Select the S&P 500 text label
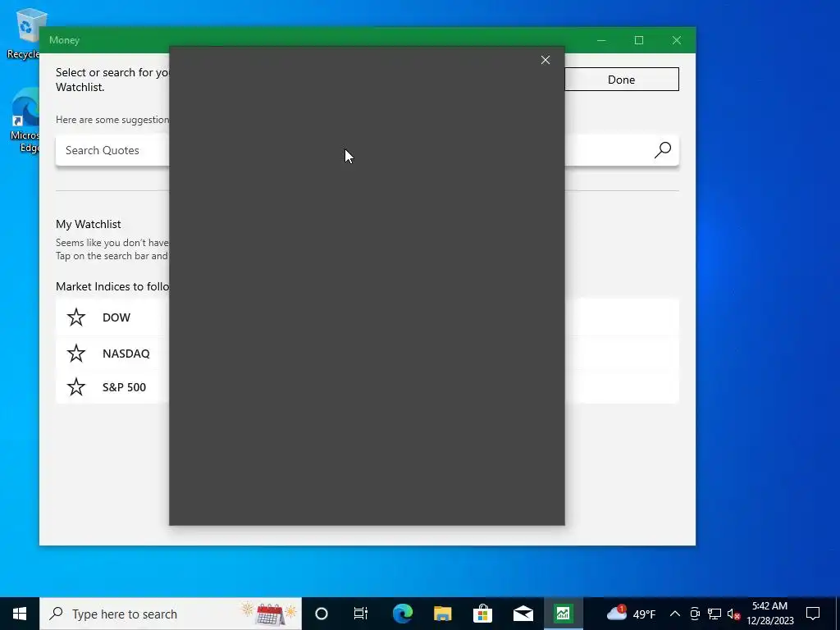Viewport: 840px width, 630px height. coord(124,387)
